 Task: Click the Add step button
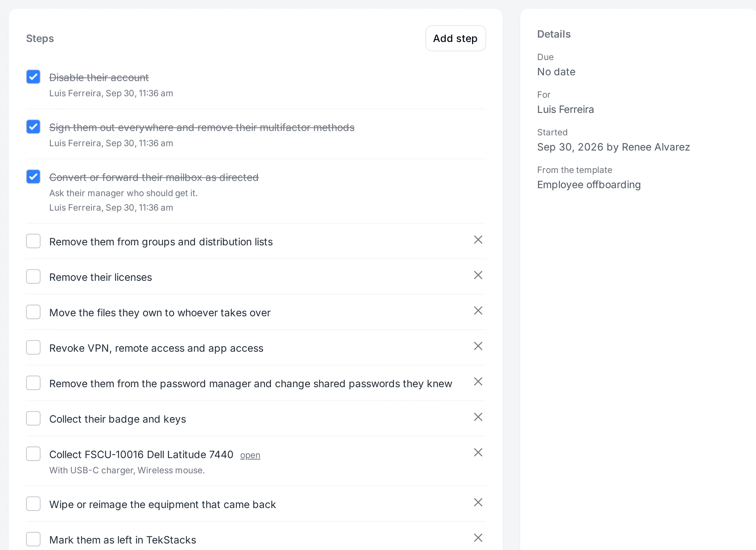(x=455, y=38)
